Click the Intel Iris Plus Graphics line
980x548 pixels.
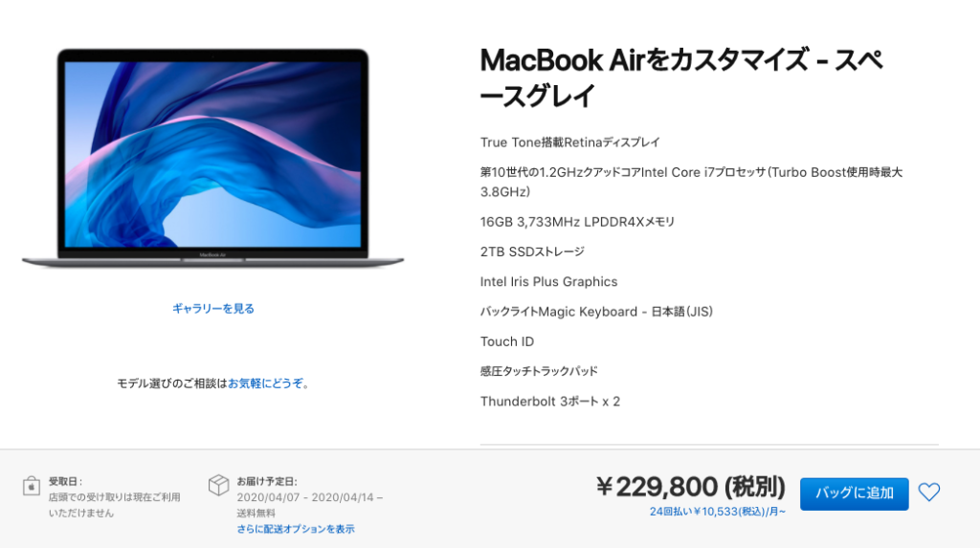548,282
